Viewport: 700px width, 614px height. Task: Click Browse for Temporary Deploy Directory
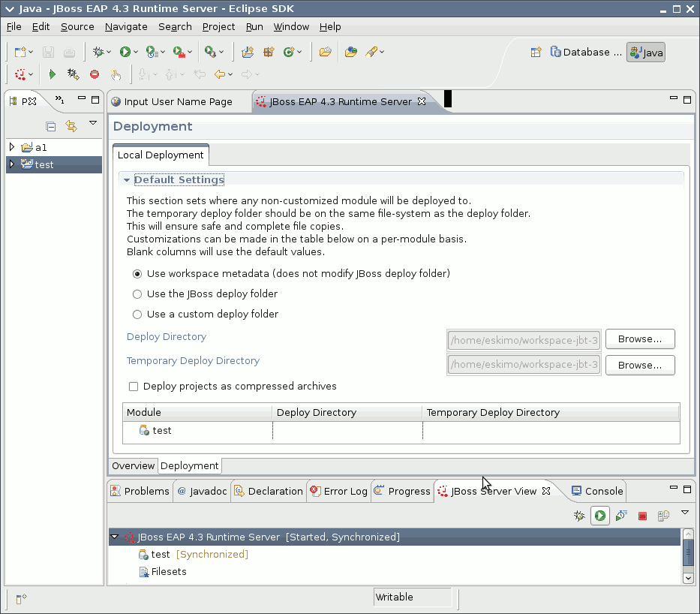pos(640,366)
